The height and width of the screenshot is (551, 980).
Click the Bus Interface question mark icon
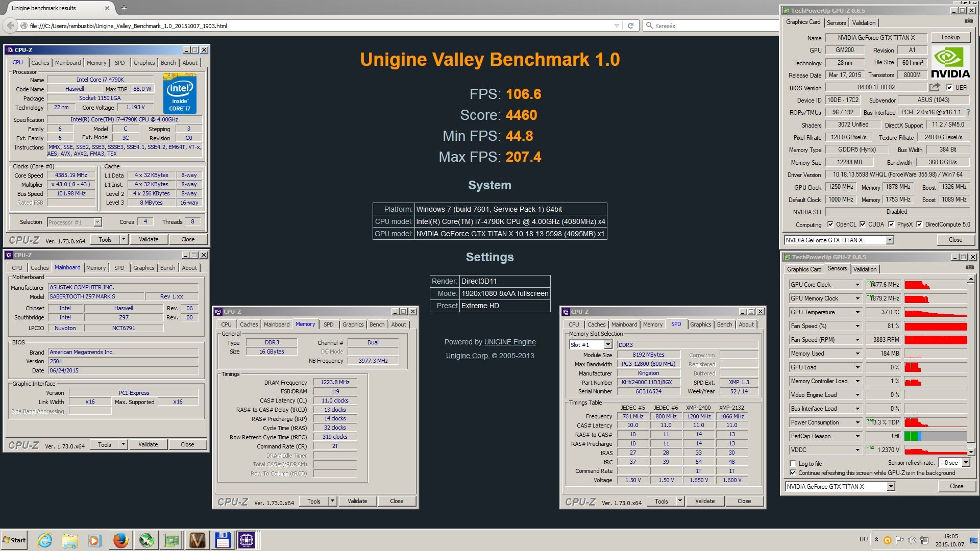[968, 112]
